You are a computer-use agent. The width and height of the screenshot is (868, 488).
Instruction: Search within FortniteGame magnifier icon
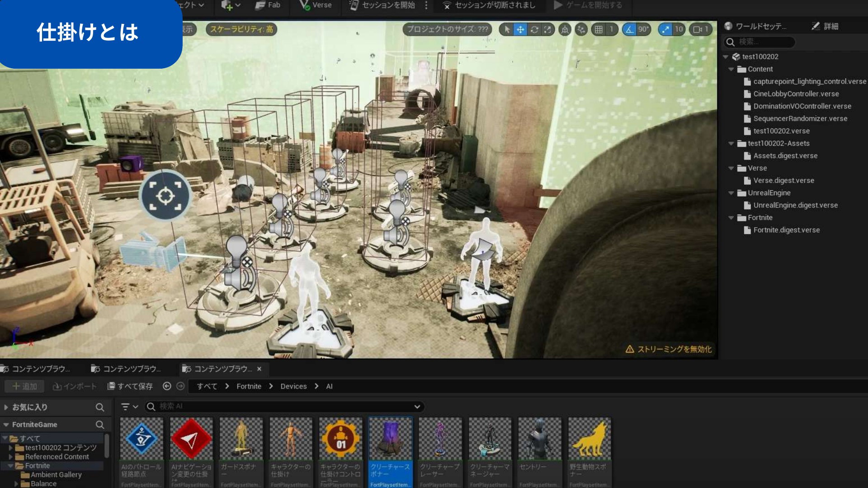[x=100, y=425]
